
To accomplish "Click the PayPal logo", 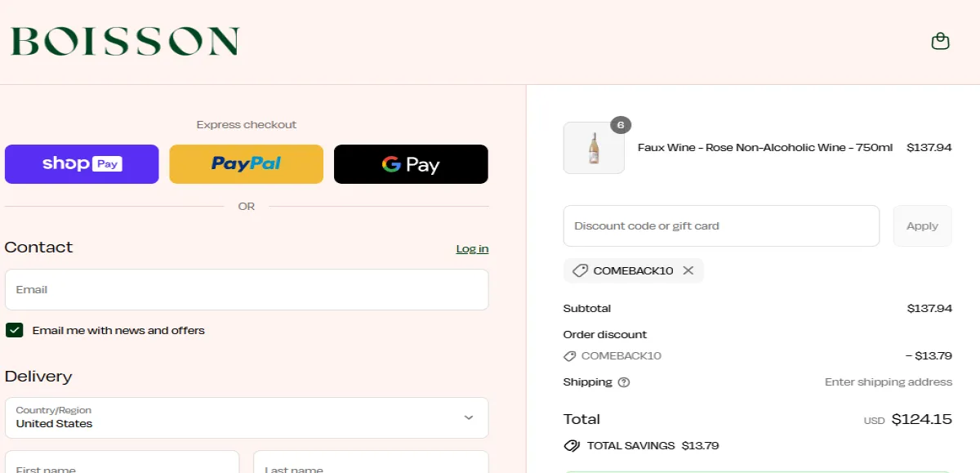I will (246, 164).
